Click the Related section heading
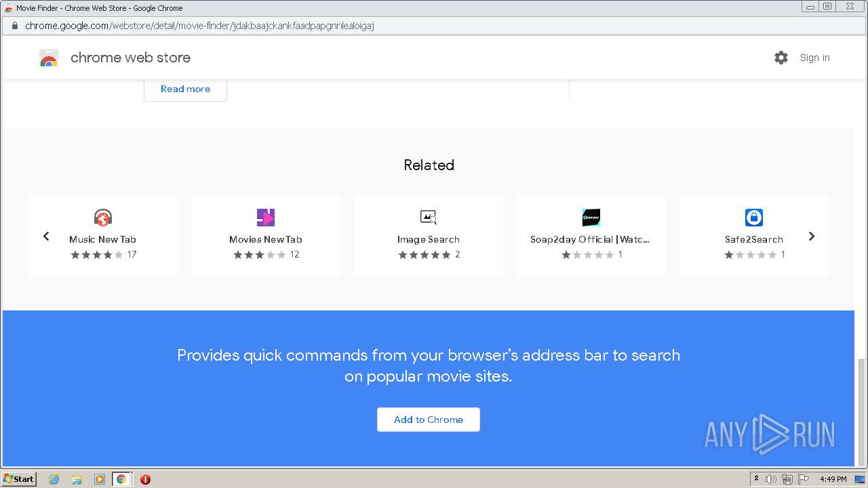This screenshot has width=868, height=488. point(429,165)
